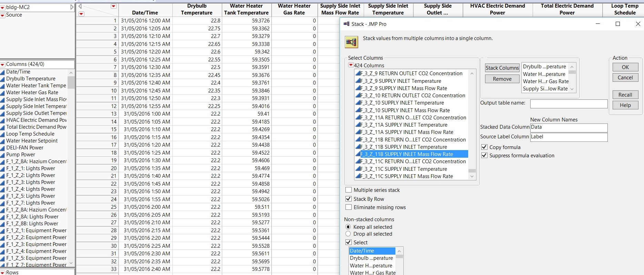The width and height of the screenshot is (644, 275).
Task: Open the Rows panel red triangle menu
Action: coord(3,273)
